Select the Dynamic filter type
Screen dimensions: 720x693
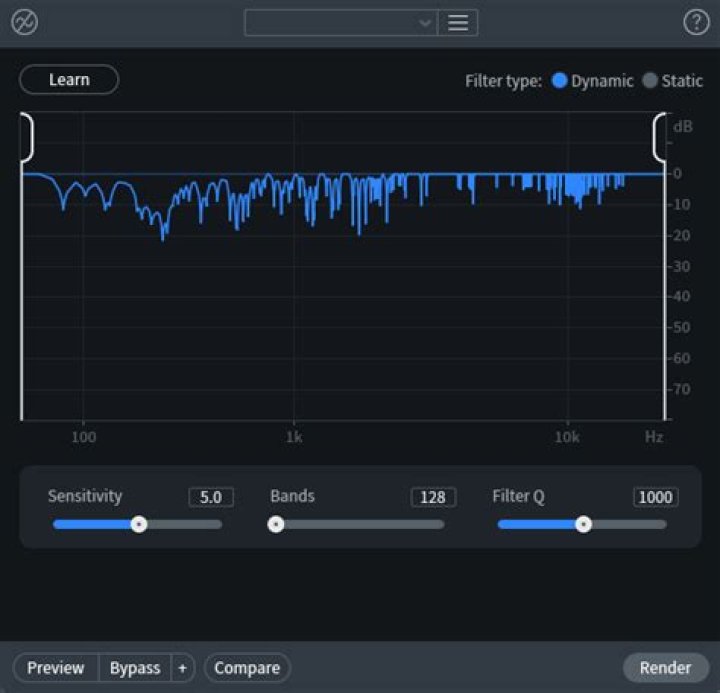[560, 81]
